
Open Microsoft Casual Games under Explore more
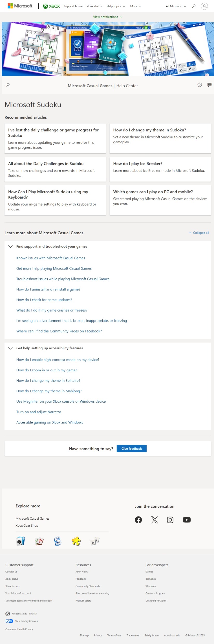(x=32, y=518)
